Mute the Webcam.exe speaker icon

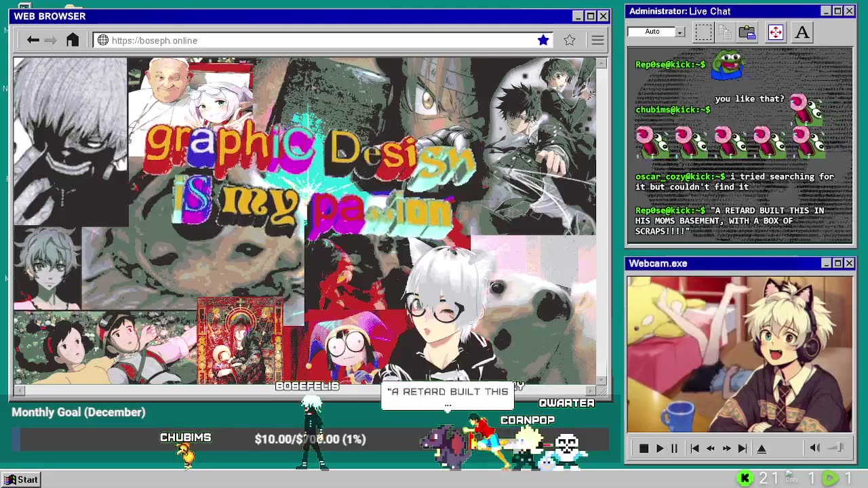815,447
